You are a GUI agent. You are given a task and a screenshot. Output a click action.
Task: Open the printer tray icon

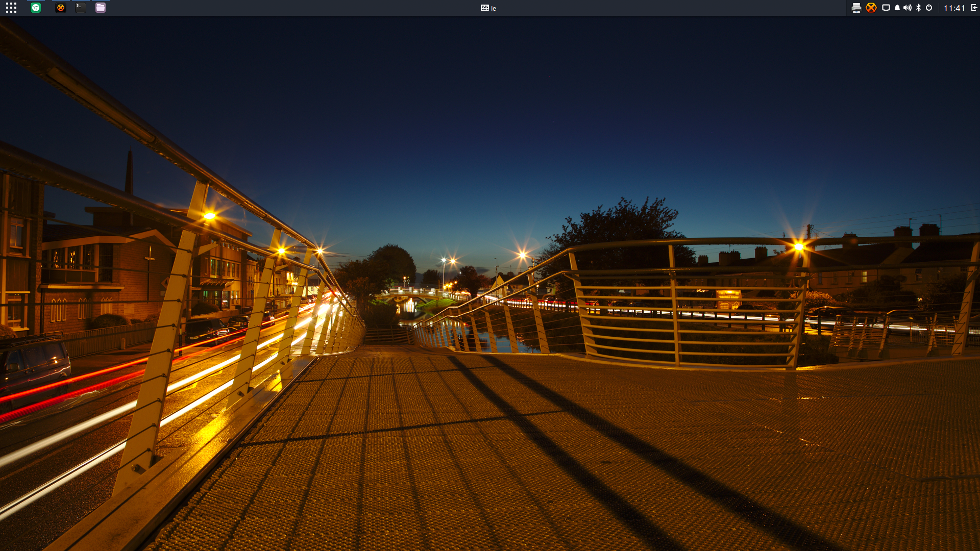[x=856, y=8]
